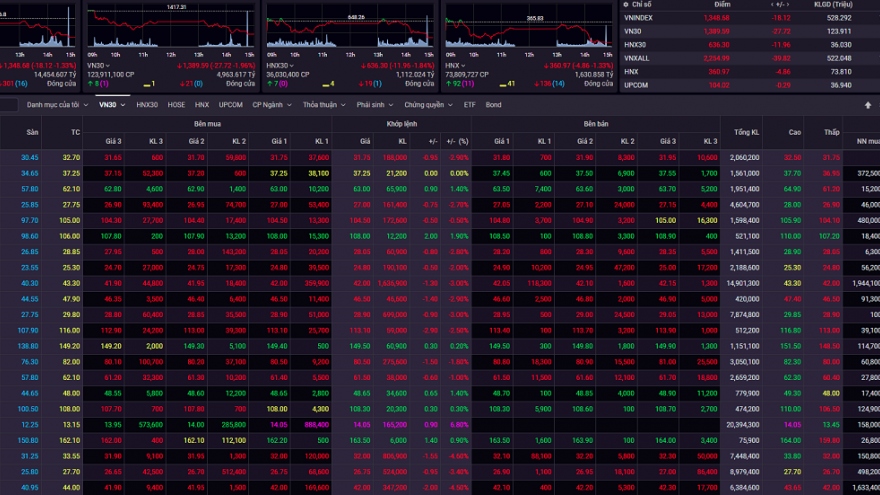Viewport: 880px width, 495px height.
Task: Open the ETF tab
Action: click(x=469, y=105)
